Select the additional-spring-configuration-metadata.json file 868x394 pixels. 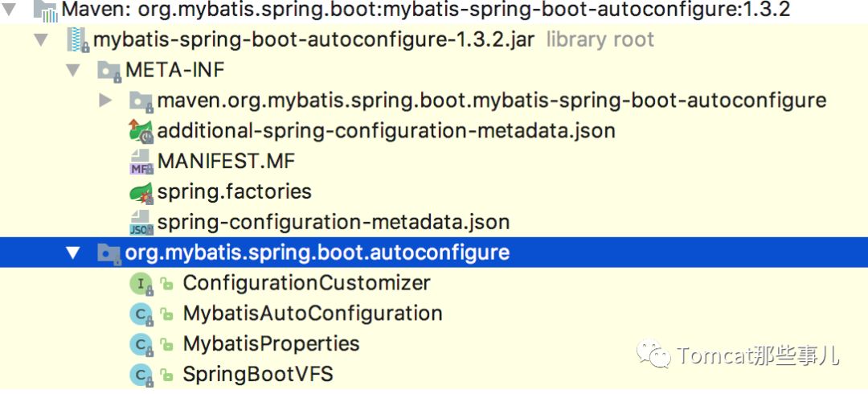pyautogui.click(x=387, y=131)
